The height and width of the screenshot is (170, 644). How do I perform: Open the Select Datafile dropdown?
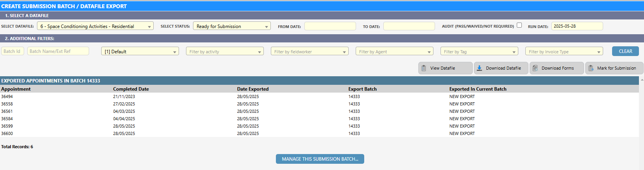(95, 26)
